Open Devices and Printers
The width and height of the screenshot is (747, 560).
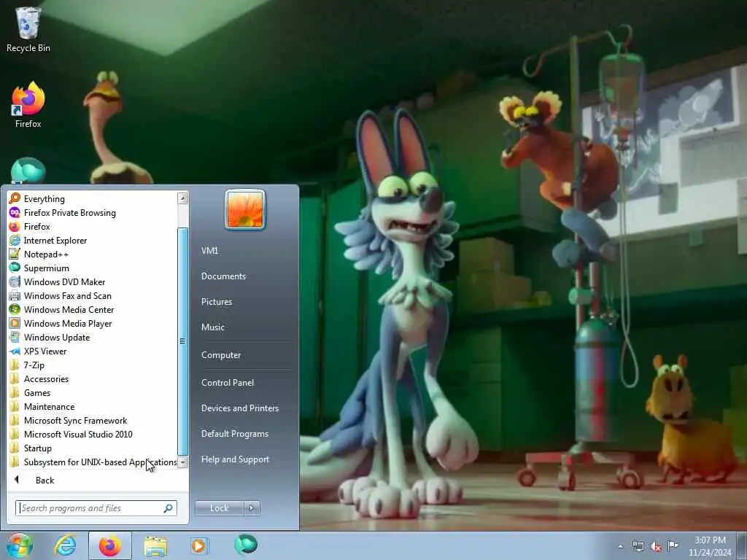[239, 408]
